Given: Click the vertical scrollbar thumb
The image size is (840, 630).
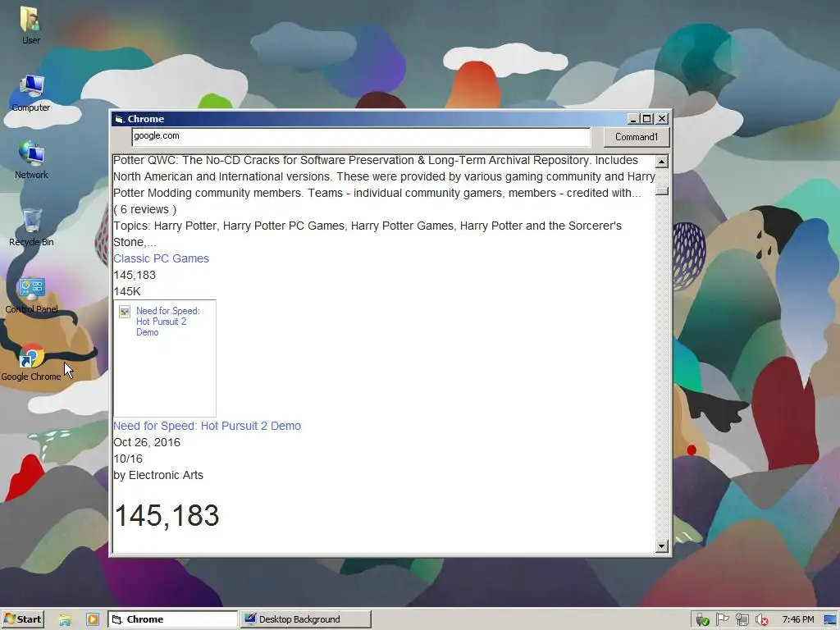Looking at the screenshot, I should click(x=662, y=190).
